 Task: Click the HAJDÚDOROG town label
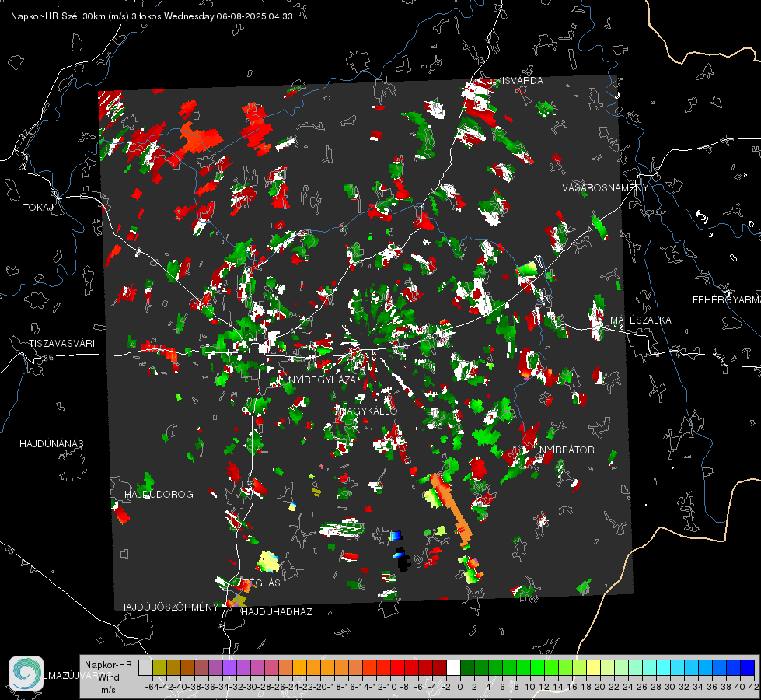click(159, 495)
